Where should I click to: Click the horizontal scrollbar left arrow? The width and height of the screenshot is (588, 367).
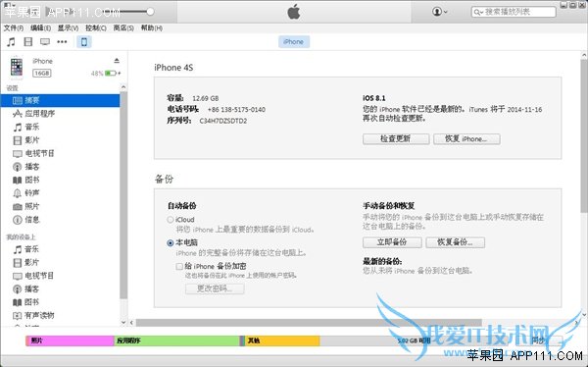[131, 322]
